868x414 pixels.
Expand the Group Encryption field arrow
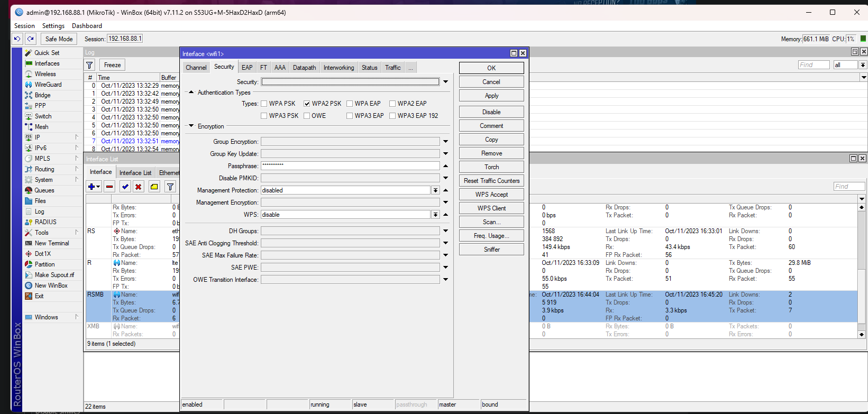[446, 142]
